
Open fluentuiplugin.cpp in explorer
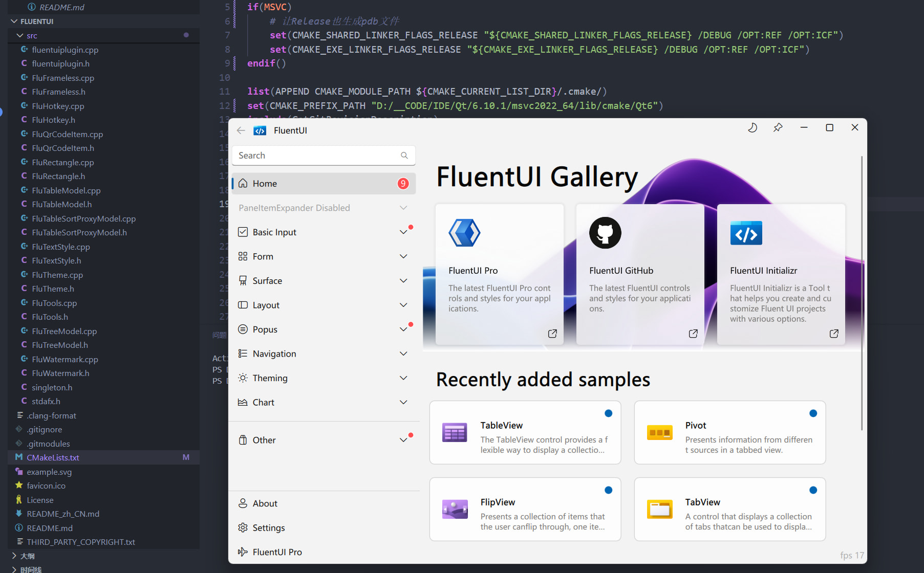click(x=103, y=50)
